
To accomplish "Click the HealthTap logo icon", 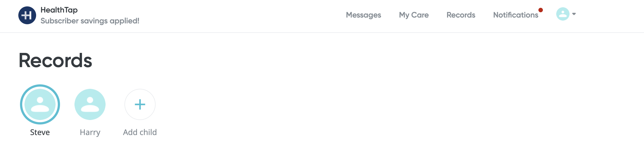I will point(27,15).
